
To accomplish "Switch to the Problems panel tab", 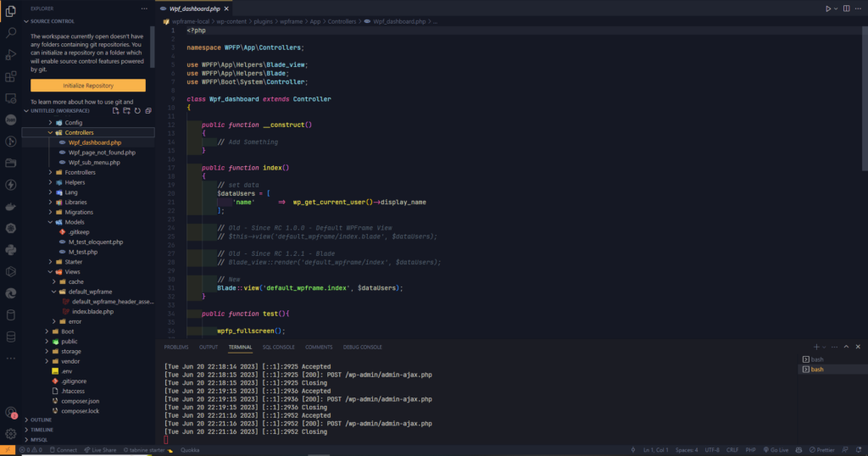I will click(176, 347).
